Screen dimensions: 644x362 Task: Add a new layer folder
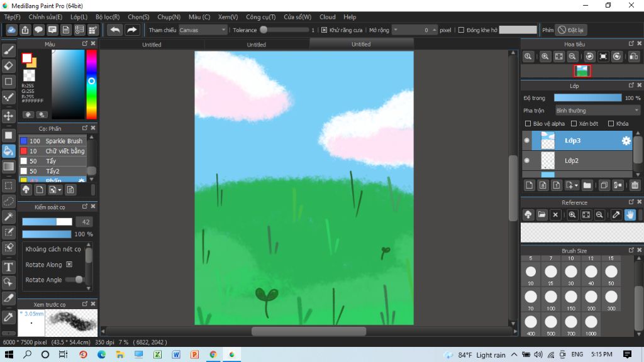pos(587,185)
